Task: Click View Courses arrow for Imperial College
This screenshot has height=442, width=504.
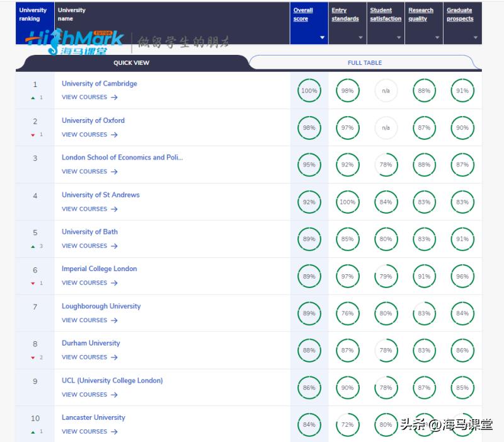Action: point(114,283)
